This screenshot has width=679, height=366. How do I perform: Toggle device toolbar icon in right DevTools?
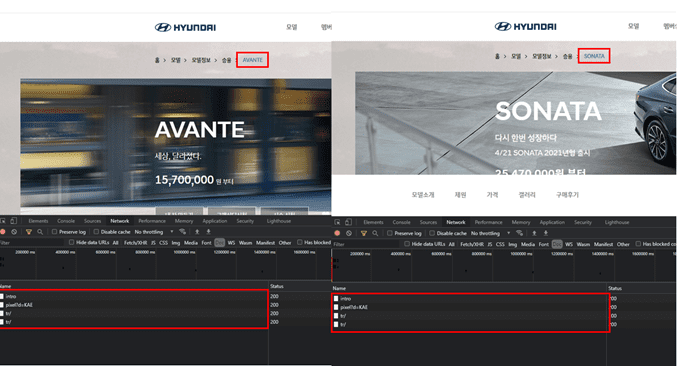349,222
